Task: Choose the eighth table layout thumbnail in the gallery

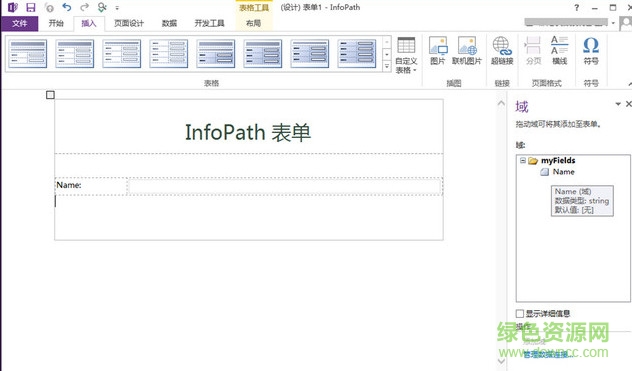Action: click(357, 54)
